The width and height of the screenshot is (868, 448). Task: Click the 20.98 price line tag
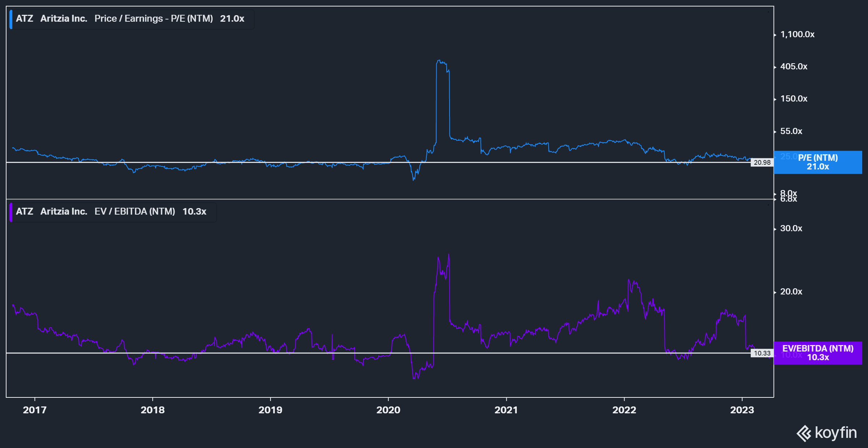(x=762, y=163)
